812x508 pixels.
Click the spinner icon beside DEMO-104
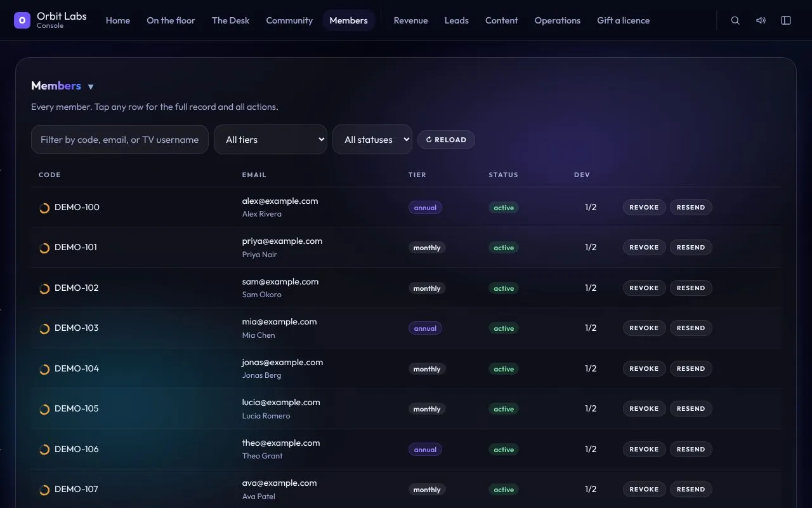click(x=44, y=369)
